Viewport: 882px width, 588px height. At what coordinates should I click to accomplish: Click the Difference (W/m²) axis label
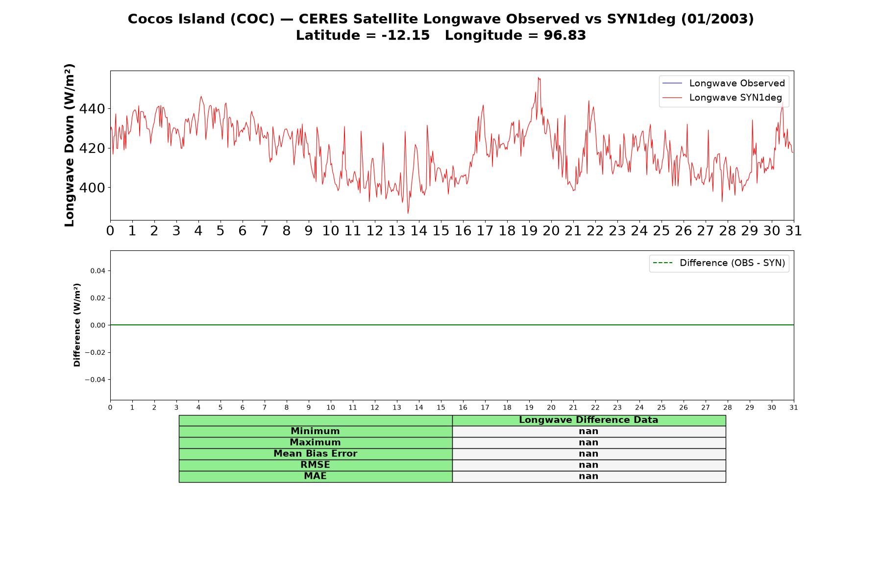point(77,325)
